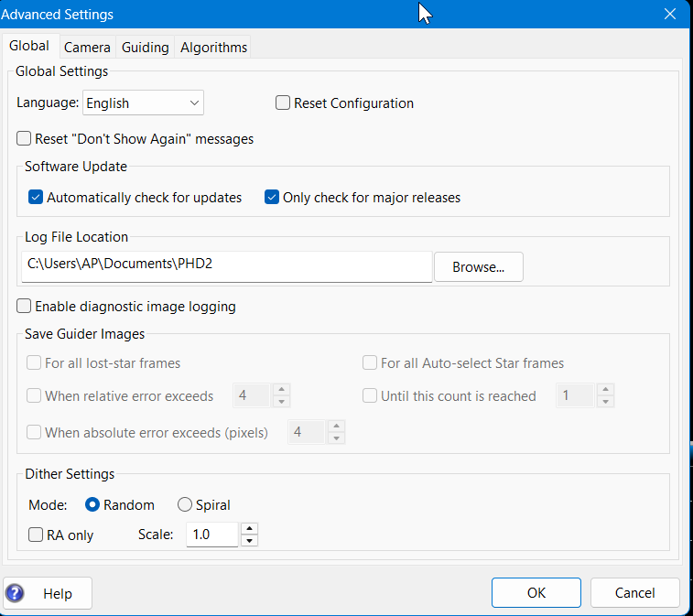Click the Cancel button
The image size is (693, 616).
tap(634, 592)
